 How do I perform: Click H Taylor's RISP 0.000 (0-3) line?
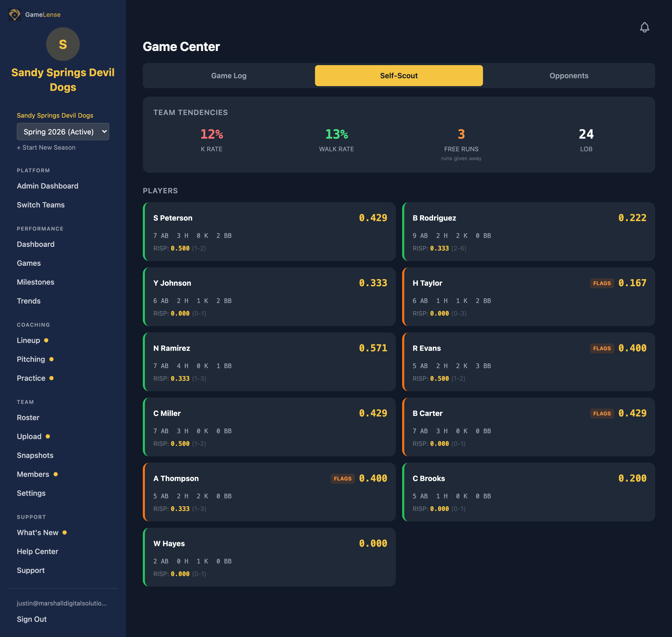439,314
